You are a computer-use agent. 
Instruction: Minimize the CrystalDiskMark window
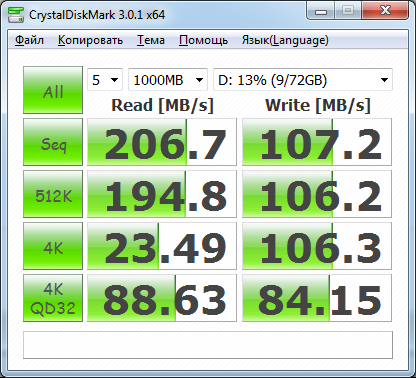[321, 11]
